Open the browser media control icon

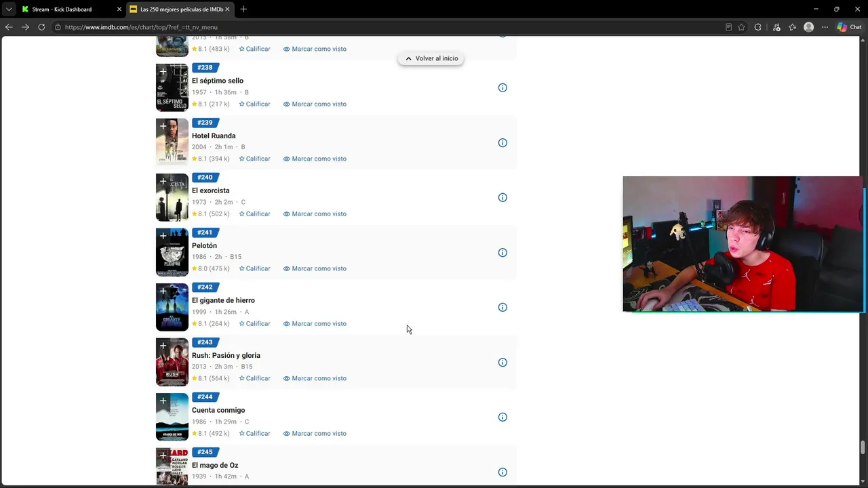776,27
